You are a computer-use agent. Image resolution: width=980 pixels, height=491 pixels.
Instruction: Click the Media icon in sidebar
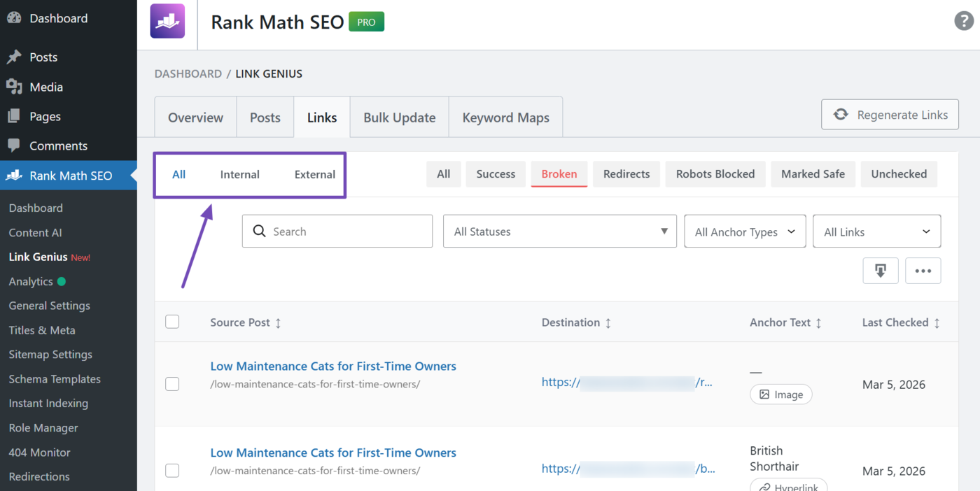[x=14, y=87]
